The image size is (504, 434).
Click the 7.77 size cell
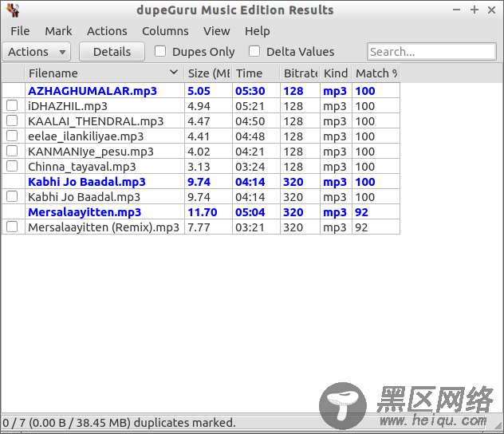click(x=208, y=227)
